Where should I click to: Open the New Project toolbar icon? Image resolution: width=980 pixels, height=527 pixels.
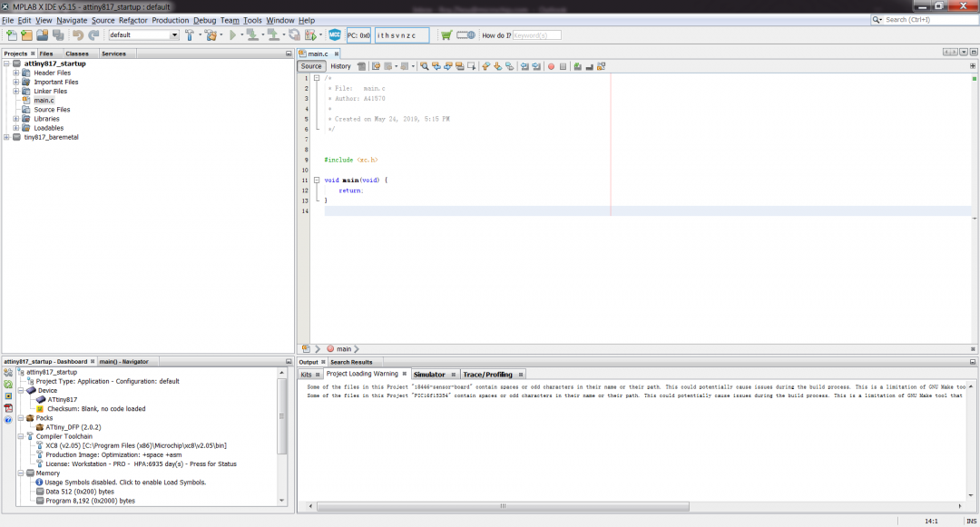26,35
